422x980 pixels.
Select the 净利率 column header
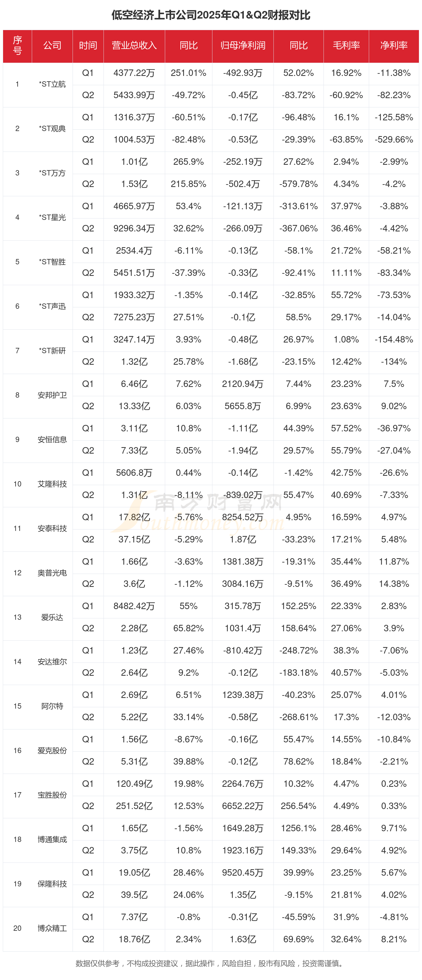click(x=394, y=46)
